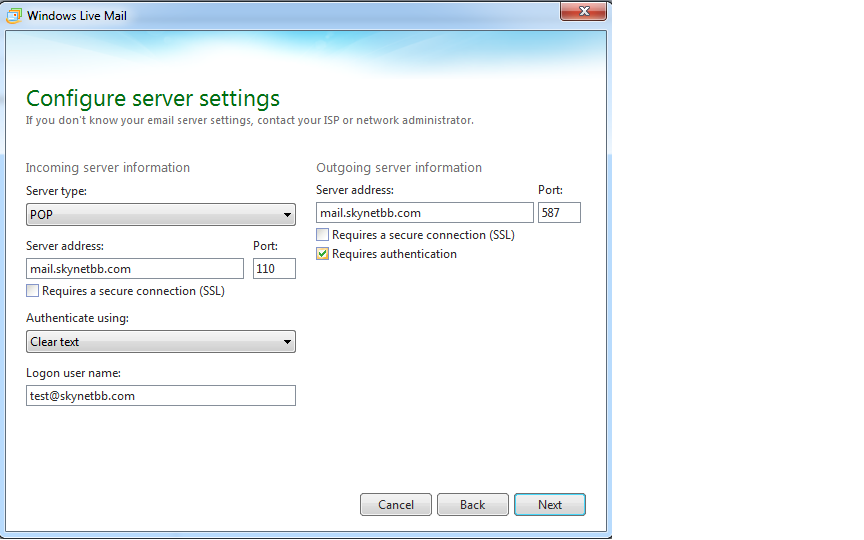The image size is (864, 540).
Task: Select the outgoing Port field showing 587
Action: point(559,213)
